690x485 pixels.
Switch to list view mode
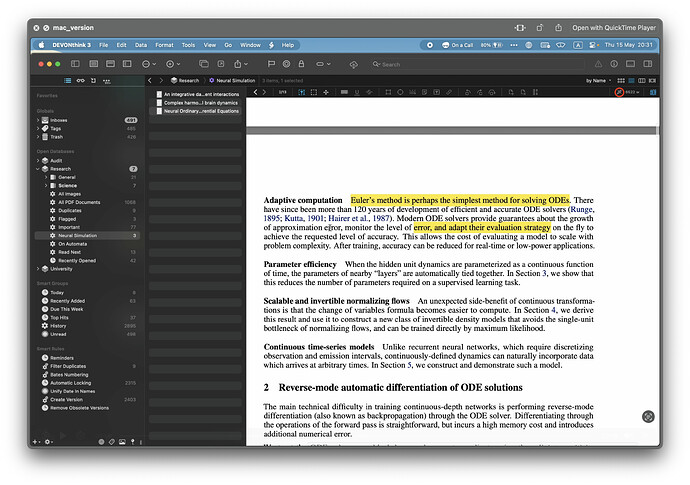click(631, 81)
